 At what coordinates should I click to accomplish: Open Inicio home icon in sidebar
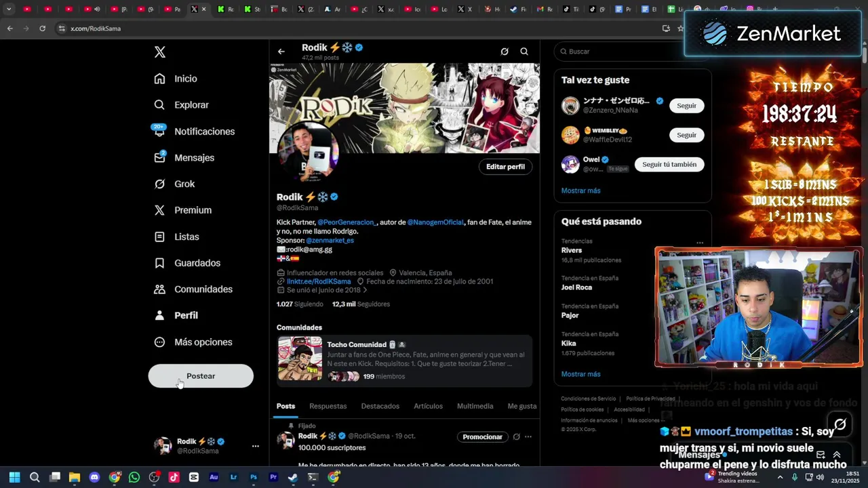click(159, 79)
